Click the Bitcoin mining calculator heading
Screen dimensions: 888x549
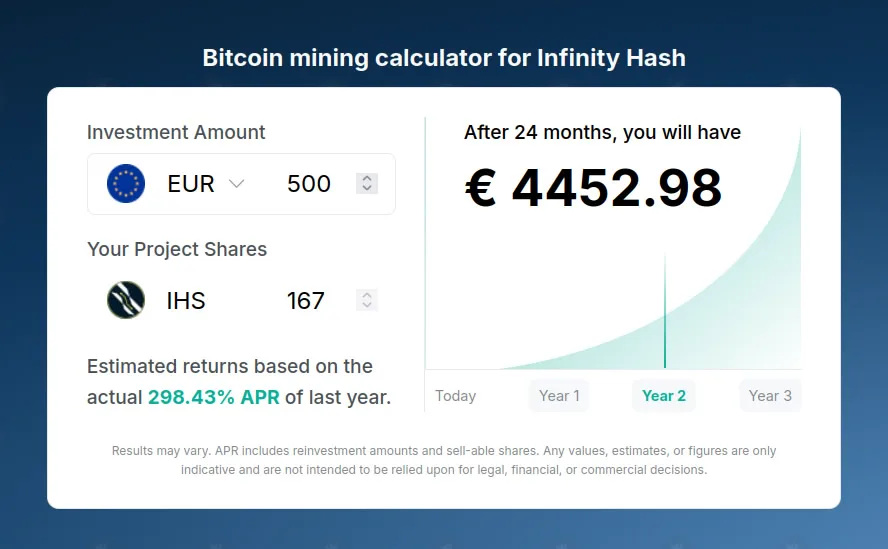click(x=444, y=58)
